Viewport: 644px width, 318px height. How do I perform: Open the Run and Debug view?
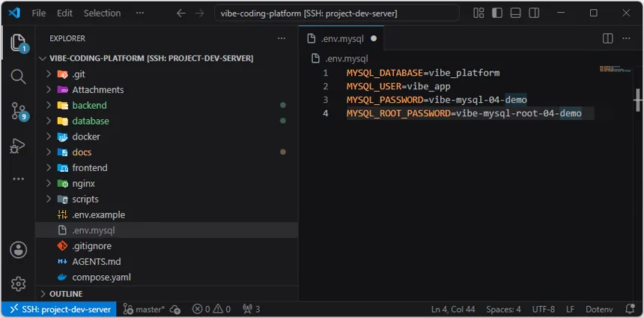pyautogui.click(x=18, y=145)
